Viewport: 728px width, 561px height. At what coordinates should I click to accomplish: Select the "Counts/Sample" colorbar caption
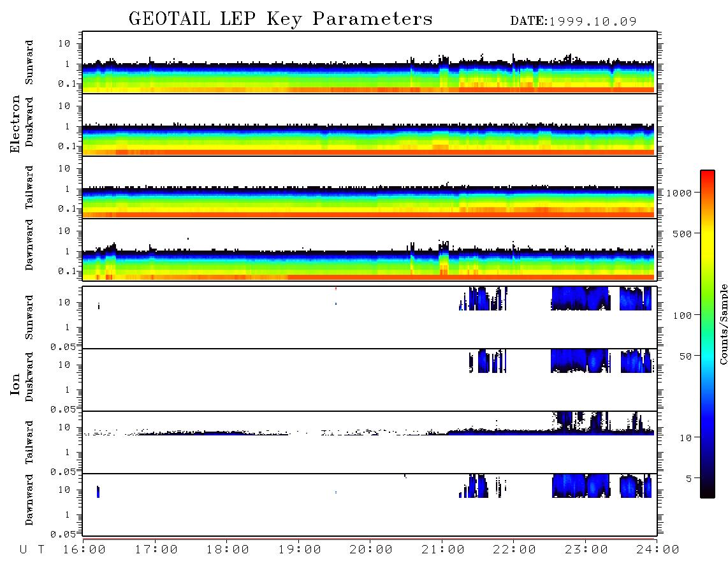723,324
